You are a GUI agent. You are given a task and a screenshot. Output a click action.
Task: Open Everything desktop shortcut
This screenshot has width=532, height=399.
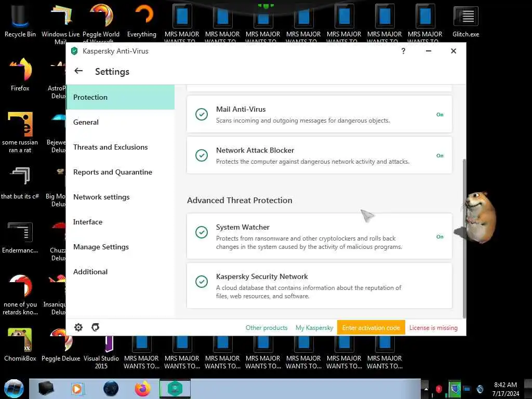142,20
